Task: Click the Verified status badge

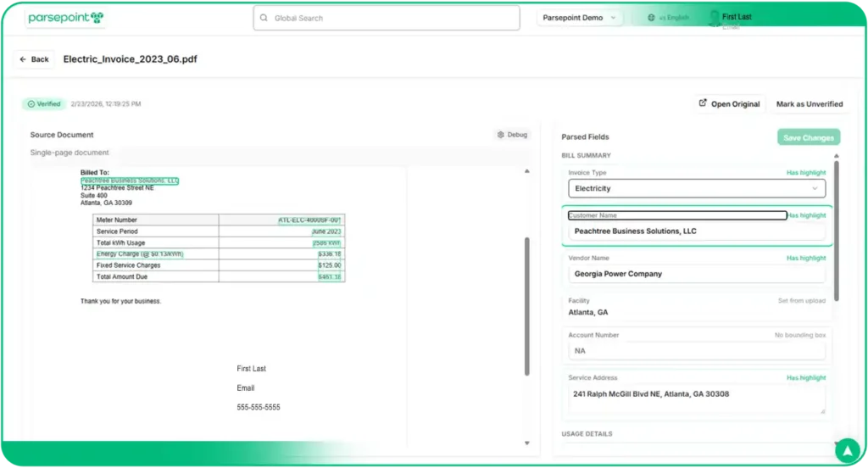Action: pyautogui.click(x=44, y=103)
